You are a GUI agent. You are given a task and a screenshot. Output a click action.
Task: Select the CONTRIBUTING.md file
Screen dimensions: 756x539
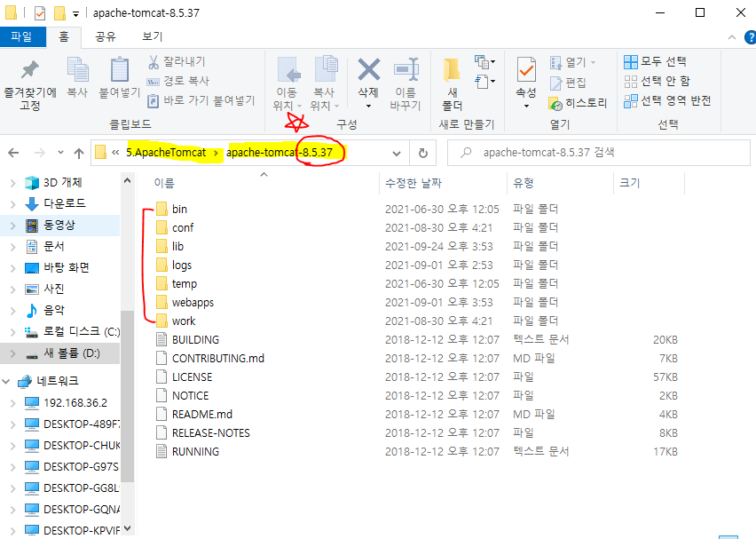218,359
